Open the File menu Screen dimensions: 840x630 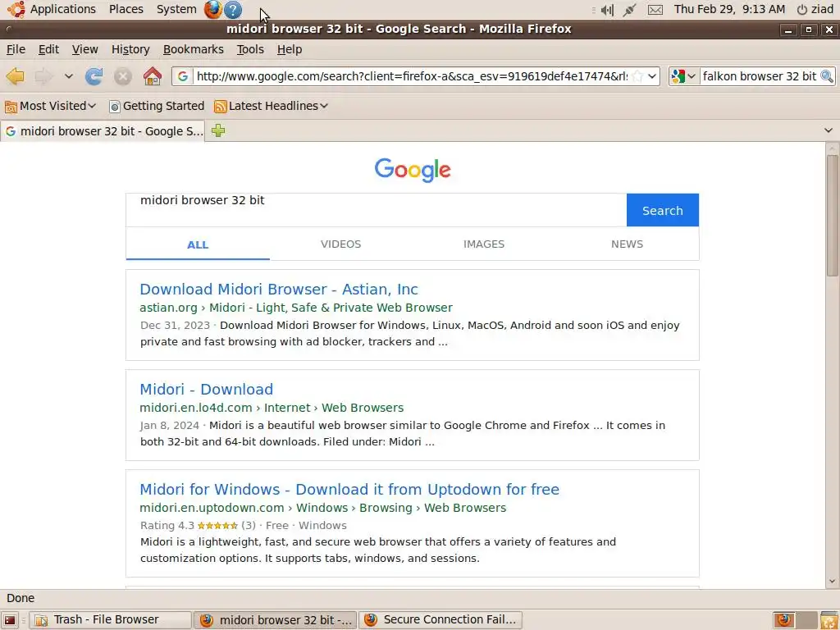[x=16, y=49]
